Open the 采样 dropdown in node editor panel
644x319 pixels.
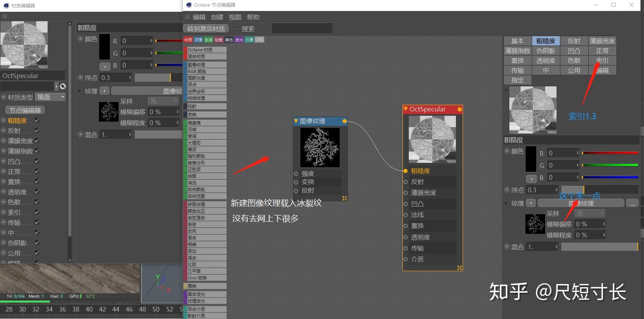589,213
